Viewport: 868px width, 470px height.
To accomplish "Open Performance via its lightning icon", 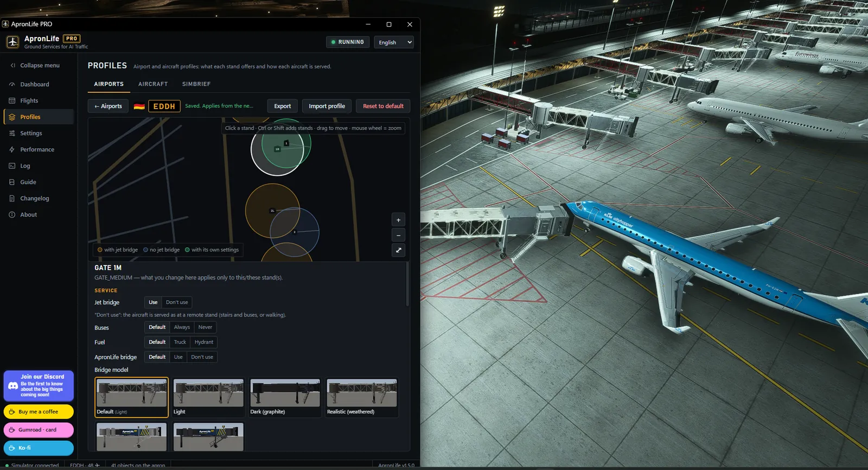I will coord(12,150).
